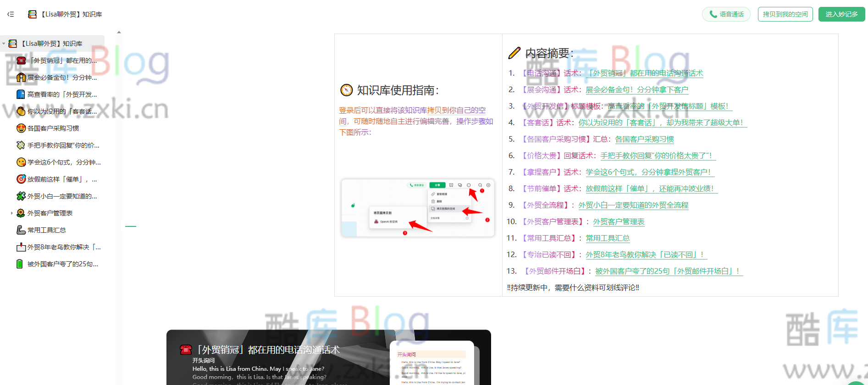Open the link 放假前这样催单 还能再冲波业绩
The height and width of the screenshot is (385, 868).
point(652,189)
